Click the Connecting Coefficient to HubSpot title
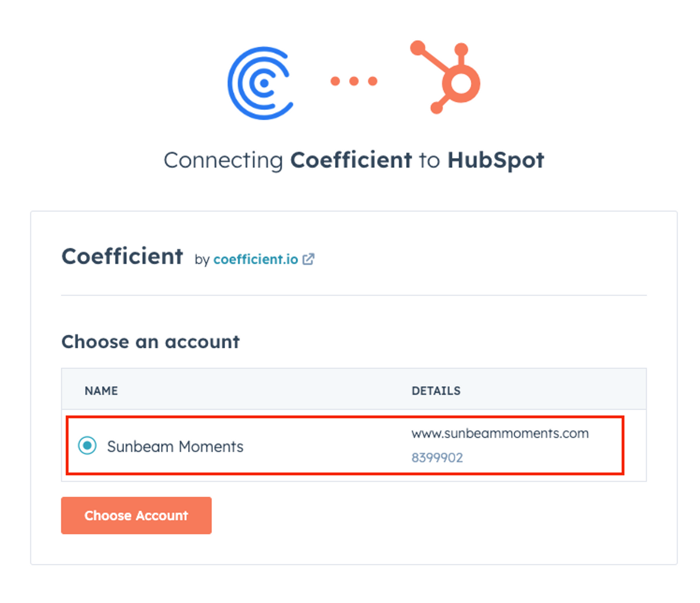 click(x=354, y=160)
